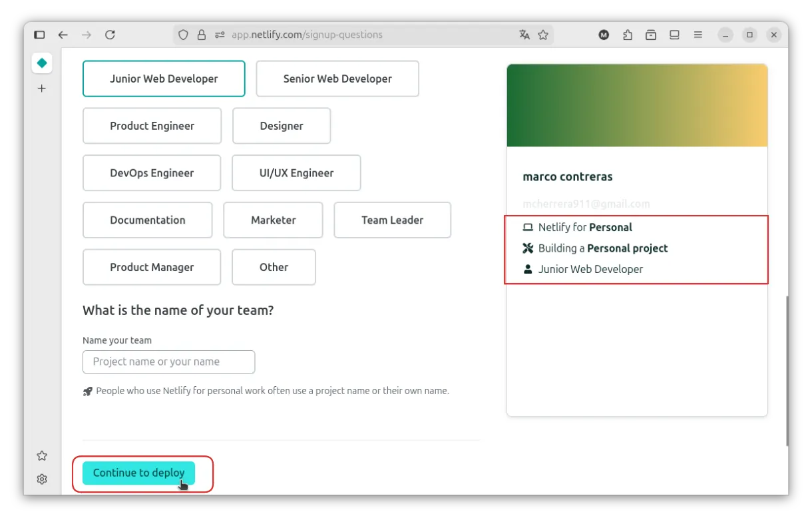Screen dimensions: 812x520
Task: Open new tab with plus icon
Action: click(x=41, y=88)
